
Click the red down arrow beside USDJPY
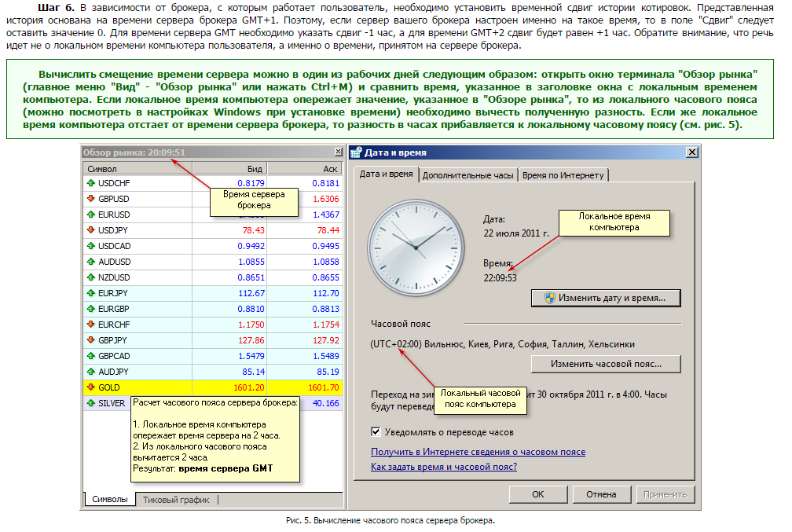click(x=91, y=230)
